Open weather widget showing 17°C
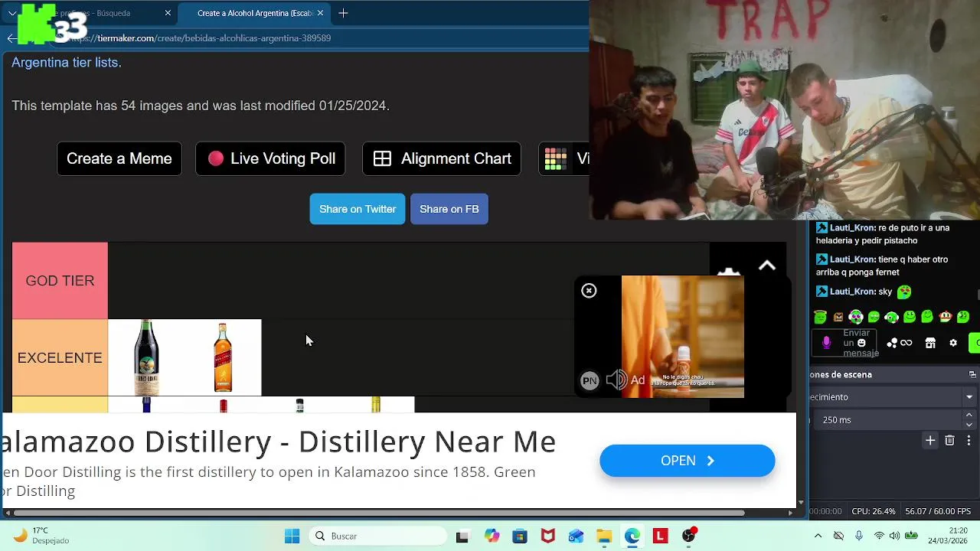This screenshot has height=551, width=980. [x=42, y=536]
